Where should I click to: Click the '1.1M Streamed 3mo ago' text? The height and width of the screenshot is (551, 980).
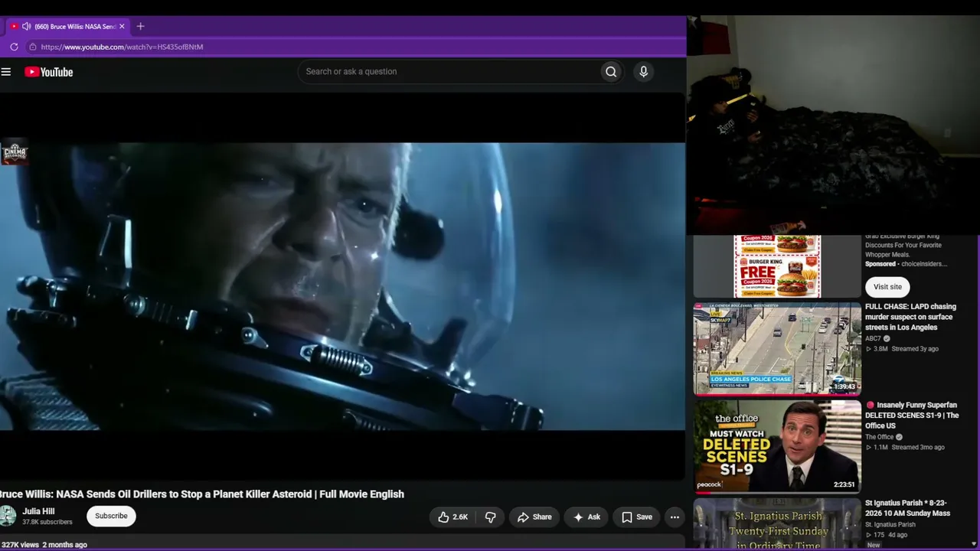(905, 447)
